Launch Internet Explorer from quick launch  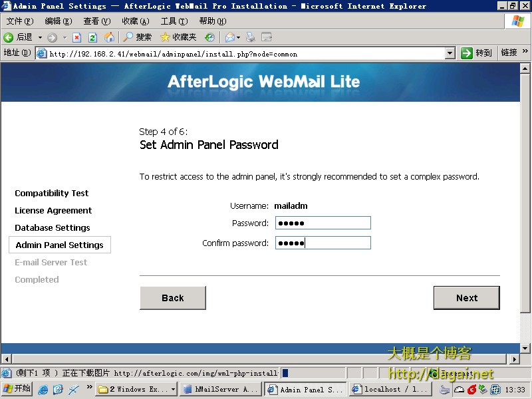coord(43,389)
